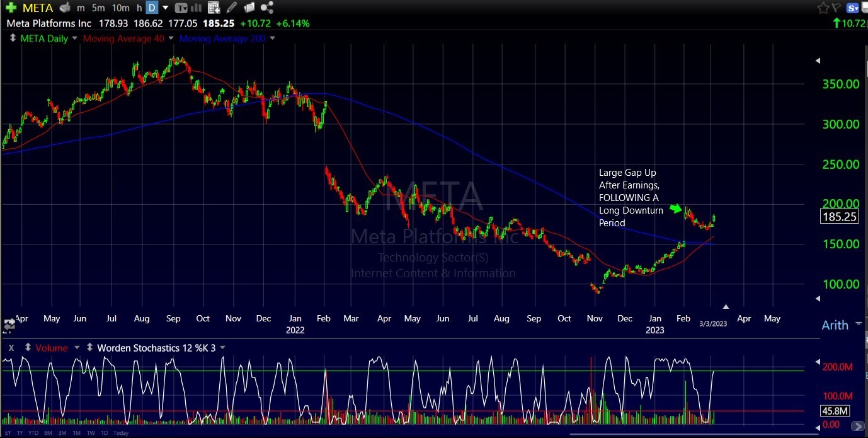Switch to the 10m timeframe
The image size is (868, 438).
(x=120, y=8)
